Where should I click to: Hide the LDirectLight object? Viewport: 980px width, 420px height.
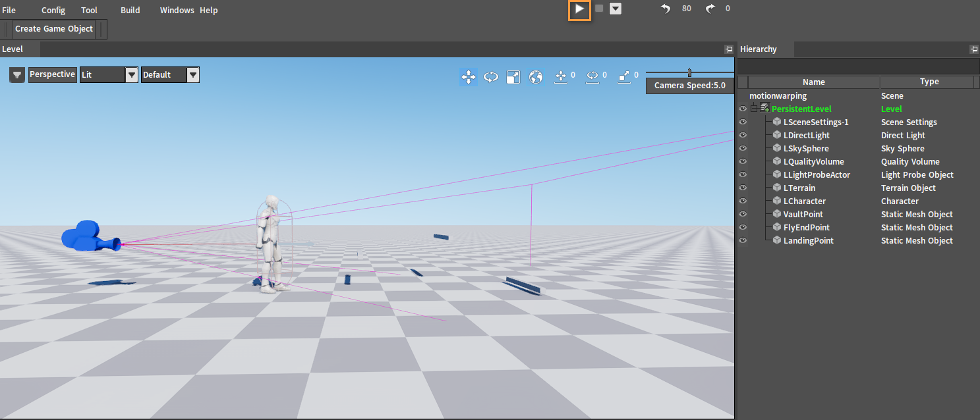coord(743,135)
